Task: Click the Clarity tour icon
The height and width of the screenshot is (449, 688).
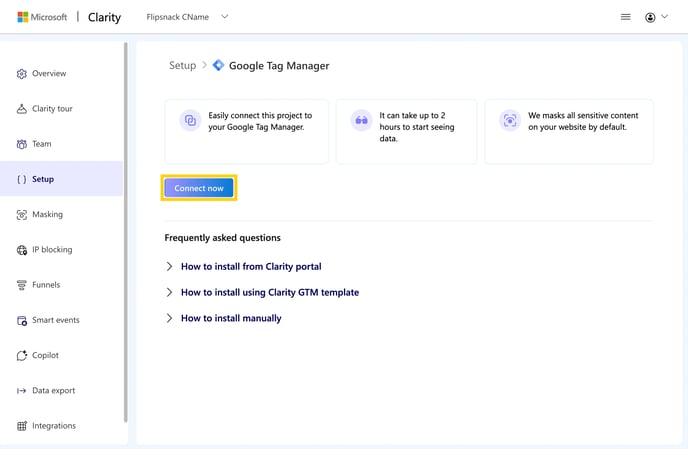Action: (22, 109)
